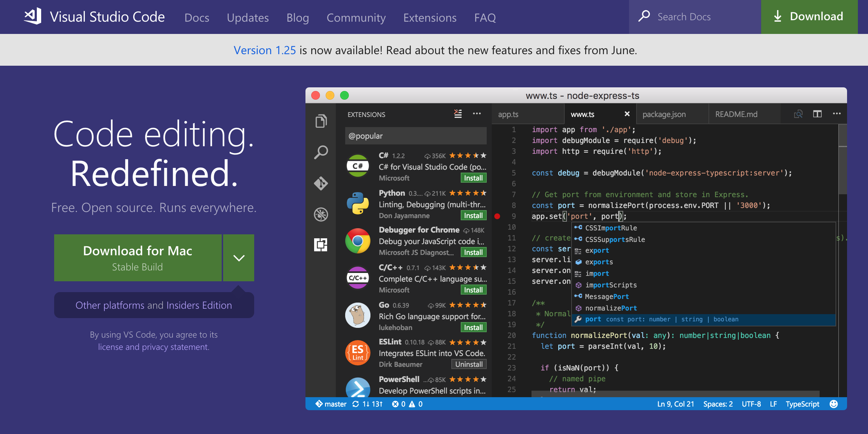Open the Version 1.25 link
This screenshot has height=434, width=868.
pyautogui.click(x=265, y=50)
